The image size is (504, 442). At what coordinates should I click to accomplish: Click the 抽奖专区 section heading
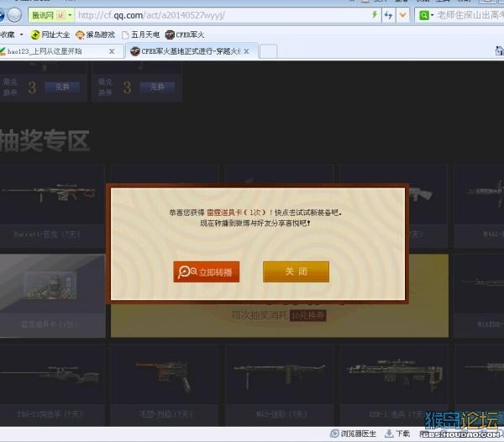point(45,140)
